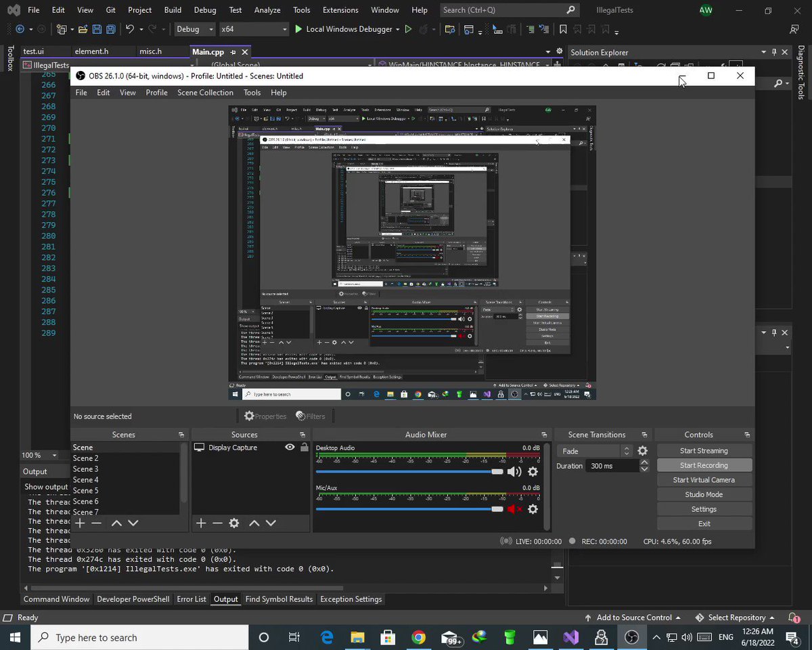Show hidden system tray icons chevron
This screenshot has height=650, width=812.
(x=656, y=637)
